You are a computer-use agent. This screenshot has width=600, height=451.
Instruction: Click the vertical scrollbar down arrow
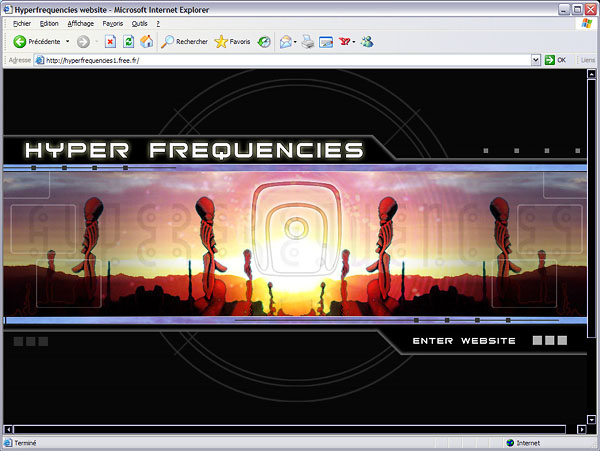pyautogui.click(x=592, y=420)
